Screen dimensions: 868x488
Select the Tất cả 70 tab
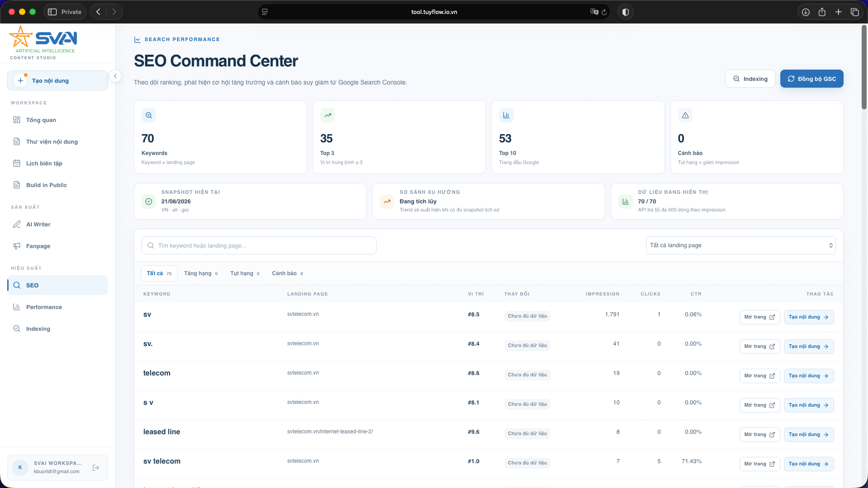coord(159,273)
